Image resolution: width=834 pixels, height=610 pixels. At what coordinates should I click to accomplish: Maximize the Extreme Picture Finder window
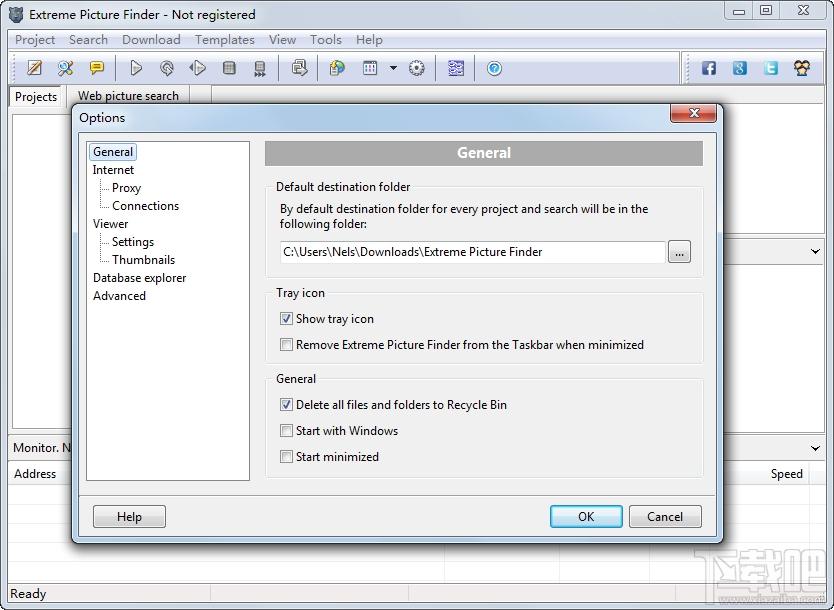766,11
